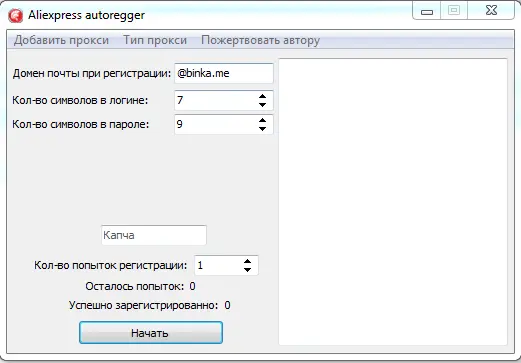This screenshot has width=521, height=363.
Task: Click the Кол-во попыток регистрации label
Action: point(111,265)
